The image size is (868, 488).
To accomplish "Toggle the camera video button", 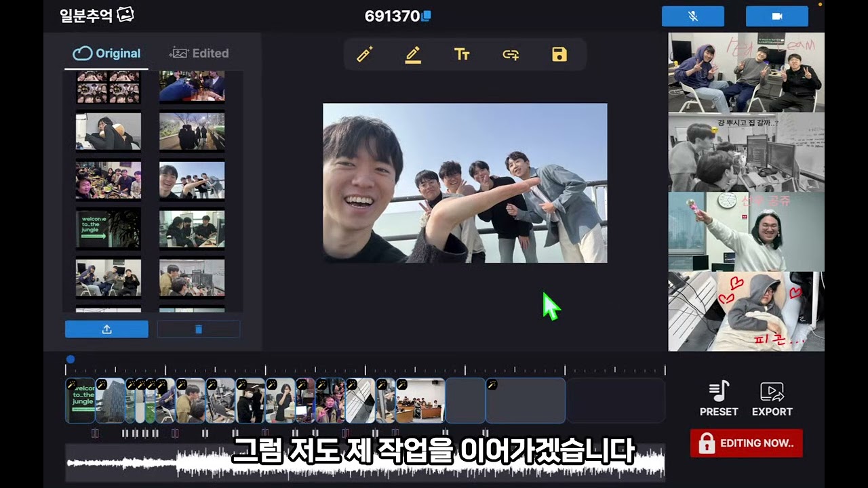I will pos(776,16).
